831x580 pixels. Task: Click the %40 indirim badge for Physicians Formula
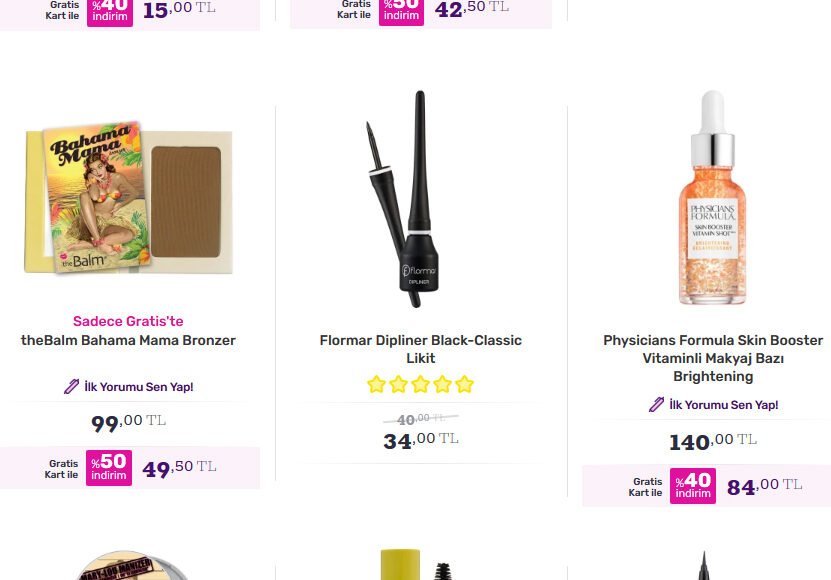tap(693, 486)
